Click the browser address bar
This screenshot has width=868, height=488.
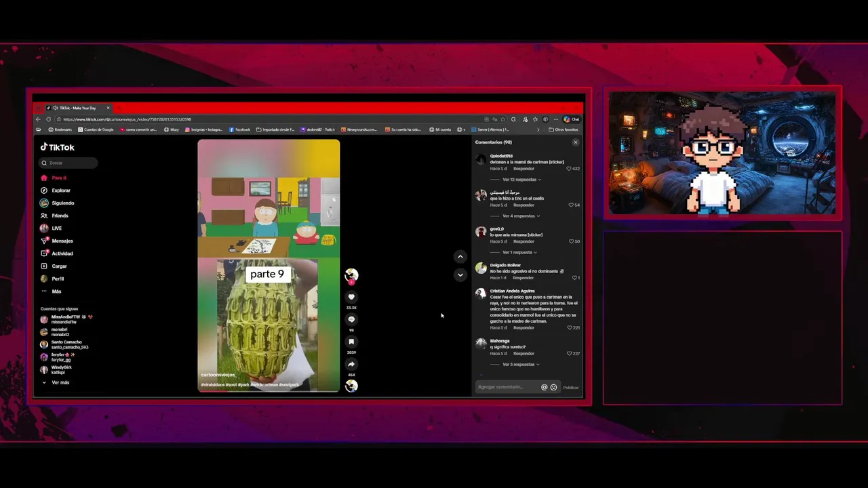[x=268, y=119]
